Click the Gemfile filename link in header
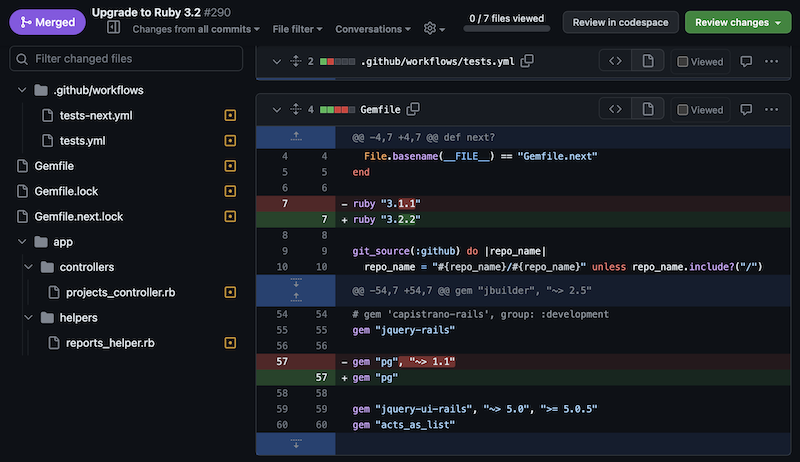The height and width of the screenshot is (462, 800). [x=380, y=110]
